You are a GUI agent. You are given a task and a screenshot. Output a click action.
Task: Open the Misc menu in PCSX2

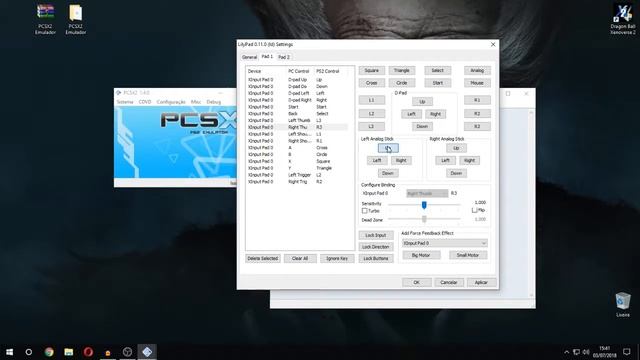point(196,102)
